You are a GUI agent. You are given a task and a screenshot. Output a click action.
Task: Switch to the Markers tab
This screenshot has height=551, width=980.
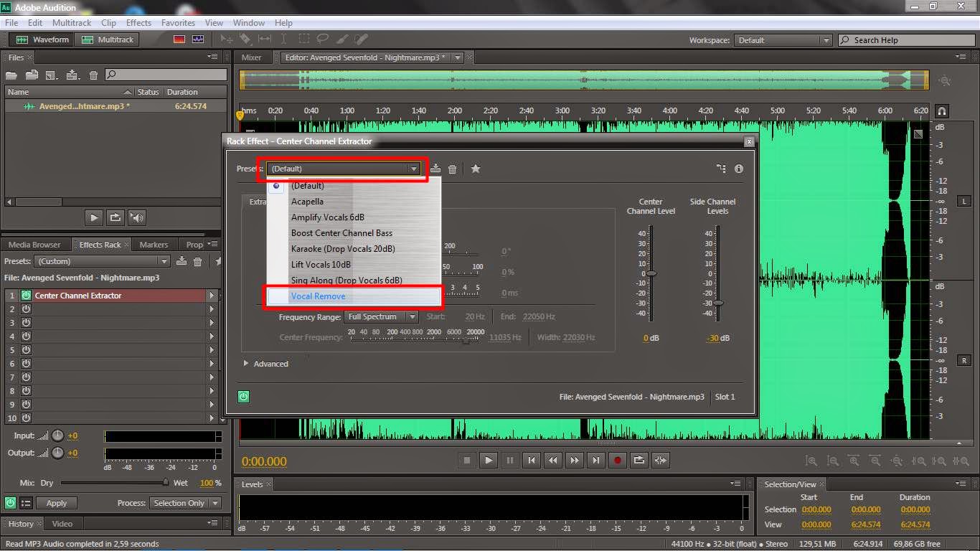[154, 245]
